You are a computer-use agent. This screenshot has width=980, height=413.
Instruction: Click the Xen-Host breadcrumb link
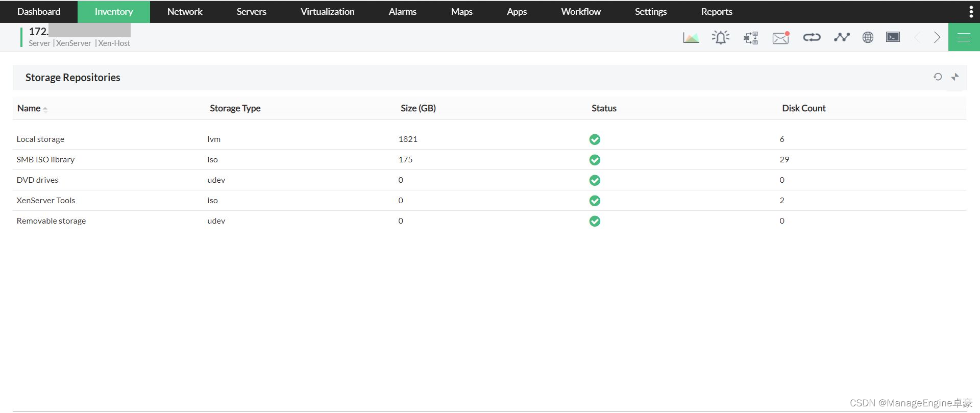pos(114,43)
